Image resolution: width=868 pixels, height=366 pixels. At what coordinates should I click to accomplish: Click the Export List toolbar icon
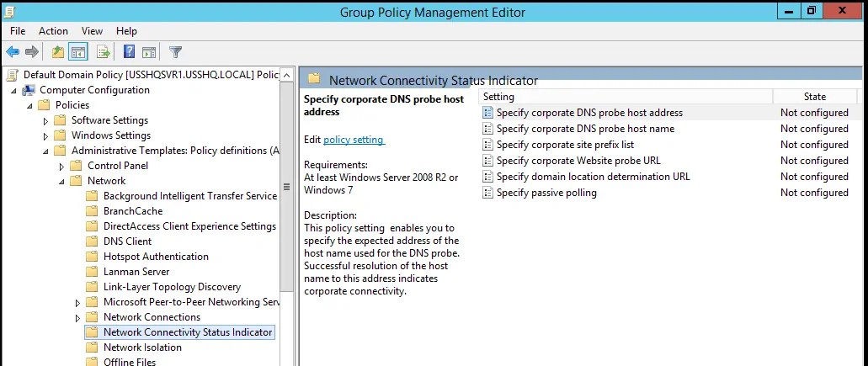point(103,52)
